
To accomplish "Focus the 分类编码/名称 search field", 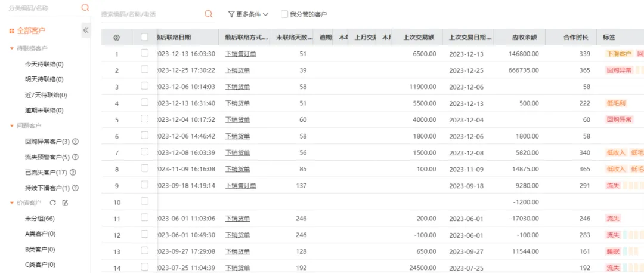I will coord(43,7).
